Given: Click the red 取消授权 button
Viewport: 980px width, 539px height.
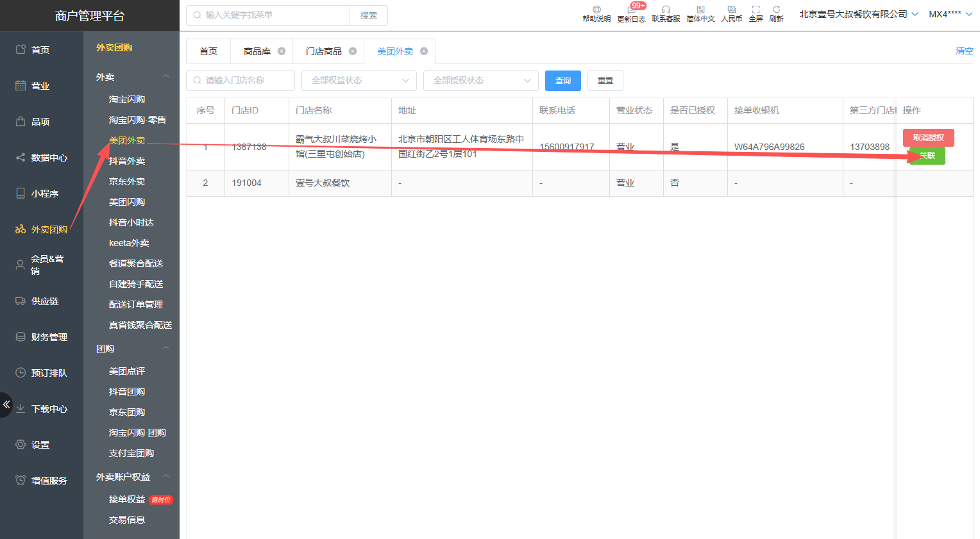Looking at the screenshot, I should [x=929, y=138].
